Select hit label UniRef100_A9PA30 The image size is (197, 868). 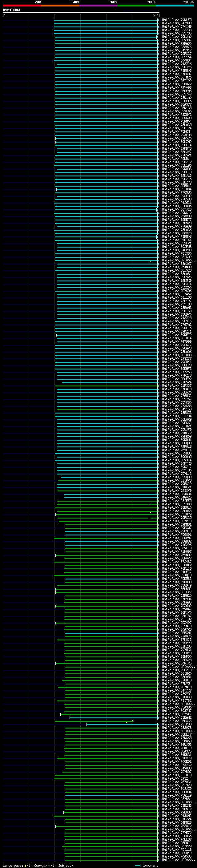(x=177, y=44)
